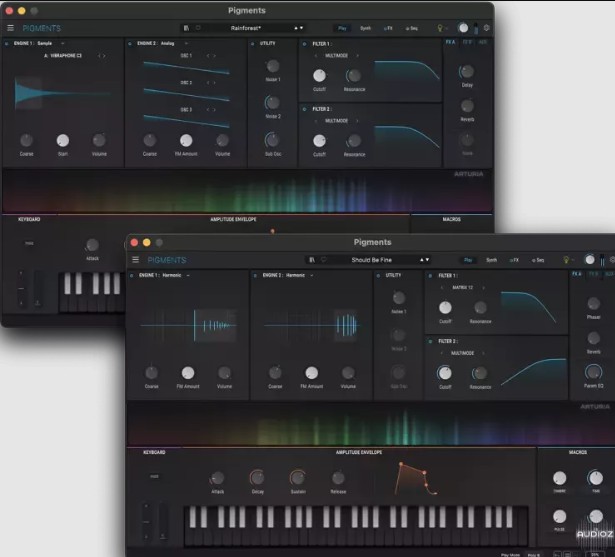The image size is (615, 557).
Task: Open preset library icon in Rainforest window
Action: [x=186, y=28]
